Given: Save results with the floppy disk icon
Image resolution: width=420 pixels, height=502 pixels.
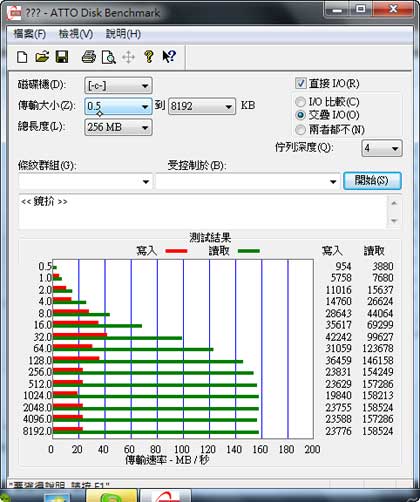Looking at the screenshot, I should 62,57.
